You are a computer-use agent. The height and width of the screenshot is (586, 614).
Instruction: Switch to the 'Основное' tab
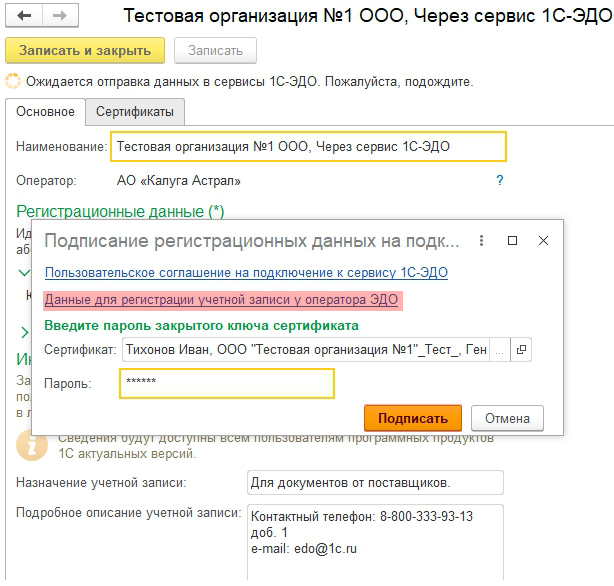pyautogui.click(x=45, y=112)
